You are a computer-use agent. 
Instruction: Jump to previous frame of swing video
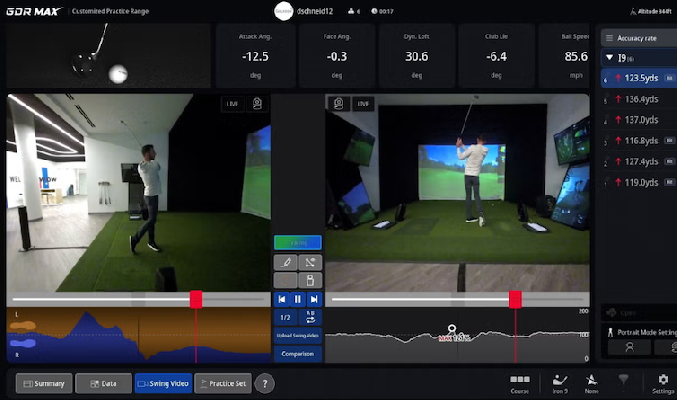click(282, 299)
